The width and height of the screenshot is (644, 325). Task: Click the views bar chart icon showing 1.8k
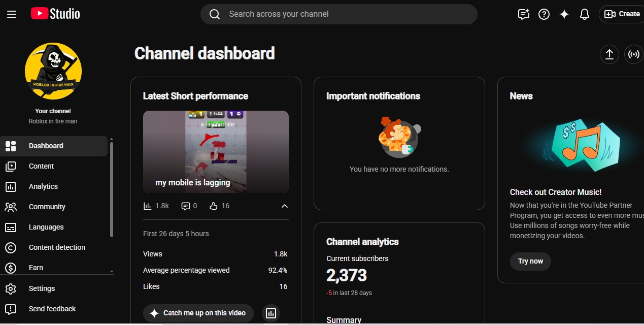pos(148,206)
